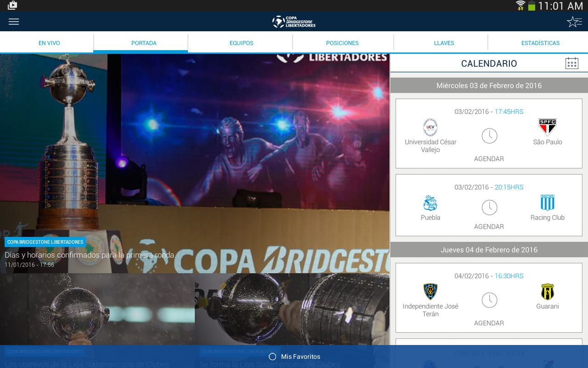Open Se forma la Liga Sudamericana thumbnail
The width and height of the screenshot is (588, 368).
[x=292, y=309]
